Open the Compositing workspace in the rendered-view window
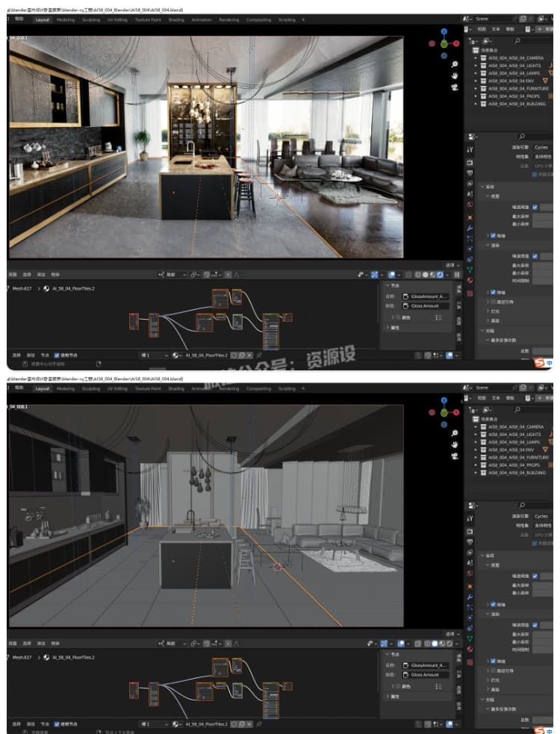This screenshot has height=734, width=560. tap(258, 19)
